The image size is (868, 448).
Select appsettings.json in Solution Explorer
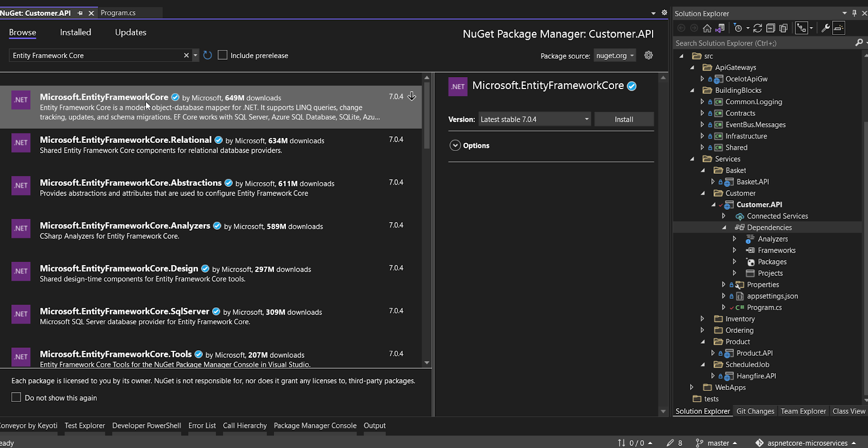pyautogui.click(x=772, y=296)
